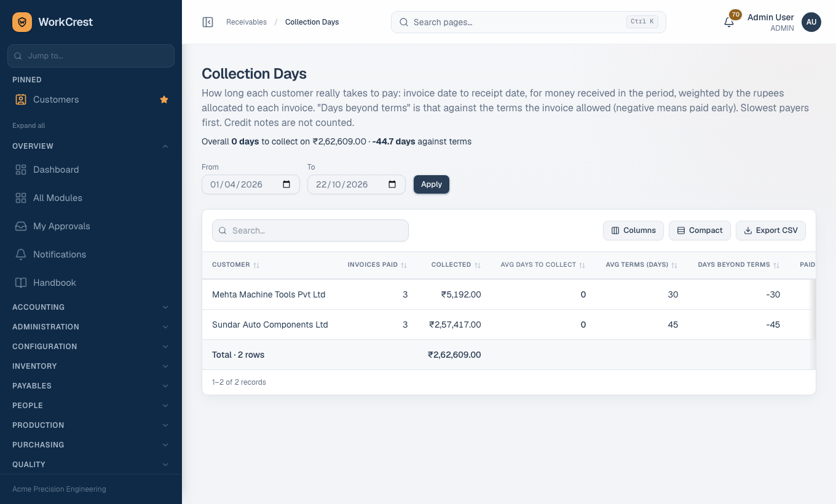Expand the Administration section
Viewport: 836px width, 504px height.
(x=91, y=327)
